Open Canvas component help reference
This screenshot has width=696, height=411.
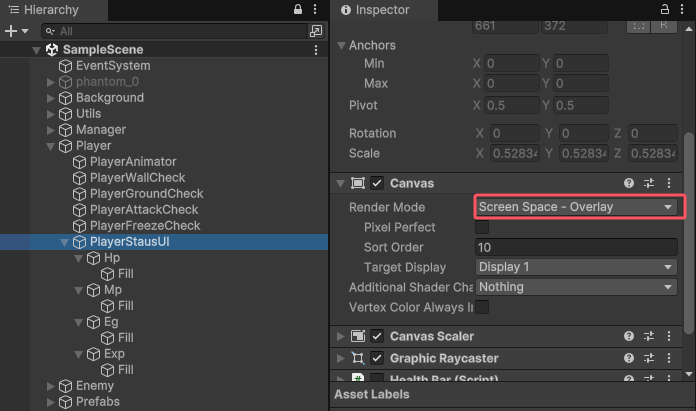coord(629,183)
